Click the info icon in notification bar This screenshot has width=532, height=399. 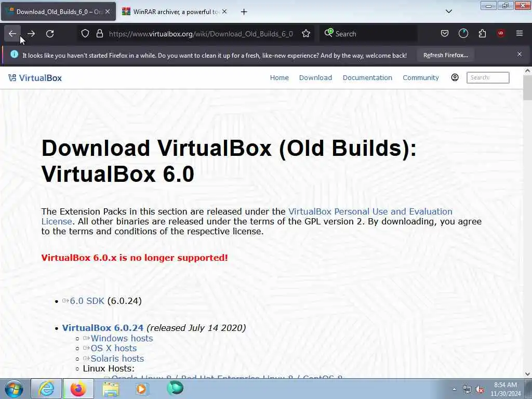[x=14, y=54]
